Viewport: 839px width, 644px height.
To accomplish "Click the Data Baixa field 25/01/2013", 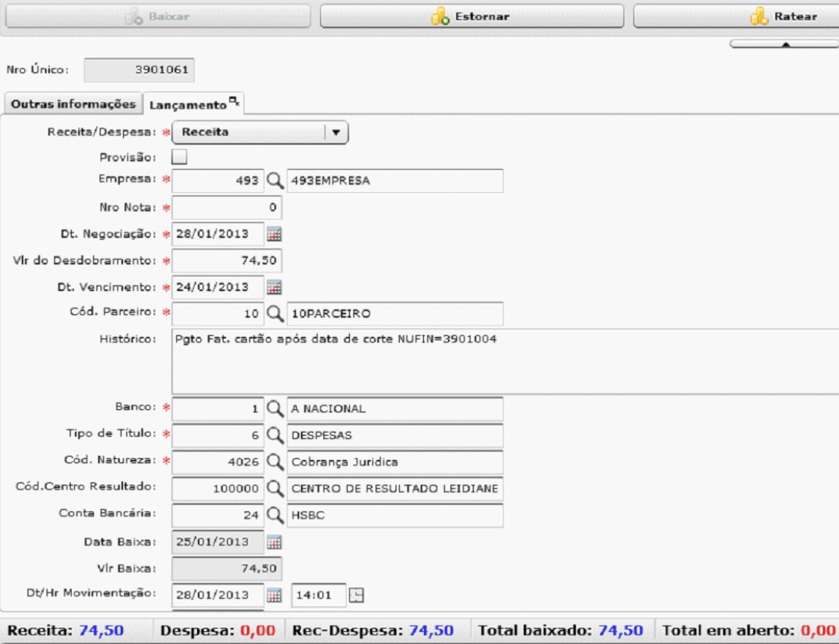I will (x=218, y=542).
